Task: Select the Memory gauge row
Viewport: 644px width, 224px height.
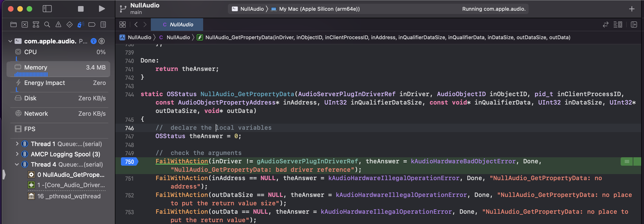Action: tap(58, 69)
